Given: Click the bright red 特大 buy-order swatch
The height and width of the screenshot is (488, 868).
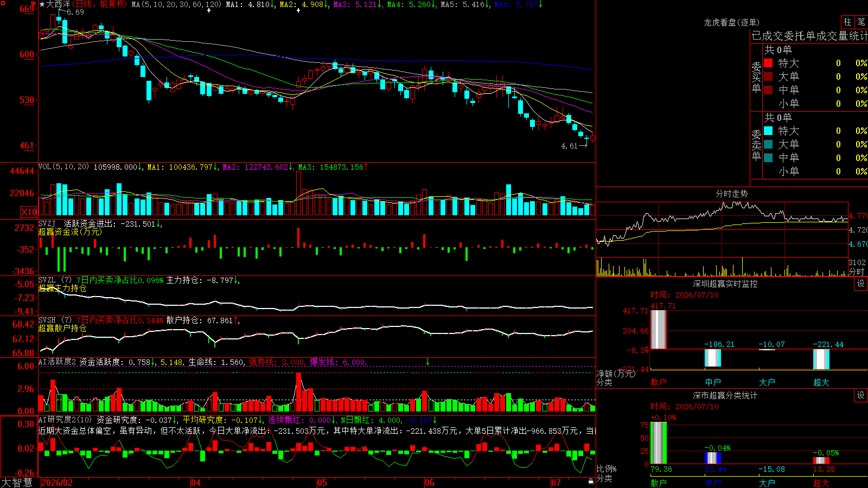Looking at the screenshot, I should (768, 63).
